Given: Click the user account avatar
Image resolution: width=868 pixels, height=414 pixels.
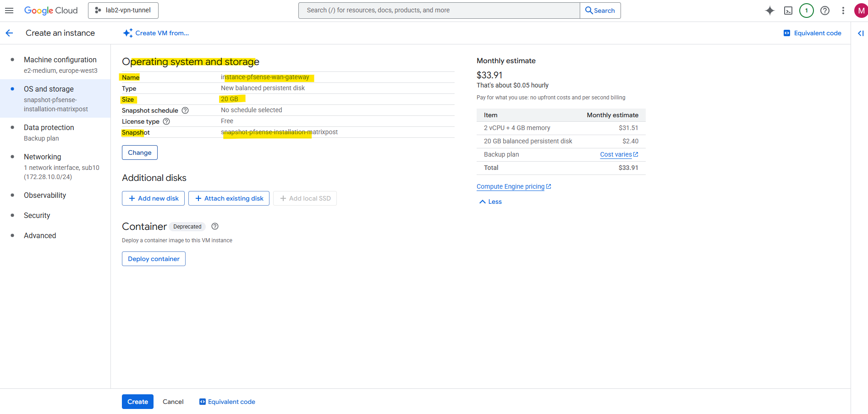Looking at the screenshot, I should pos(861,11).
